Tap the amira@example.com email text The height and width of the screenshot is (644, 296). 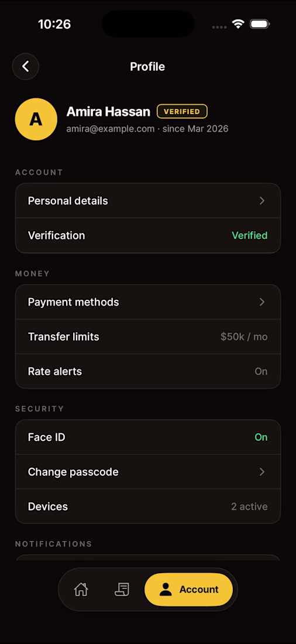click(111, 129)
